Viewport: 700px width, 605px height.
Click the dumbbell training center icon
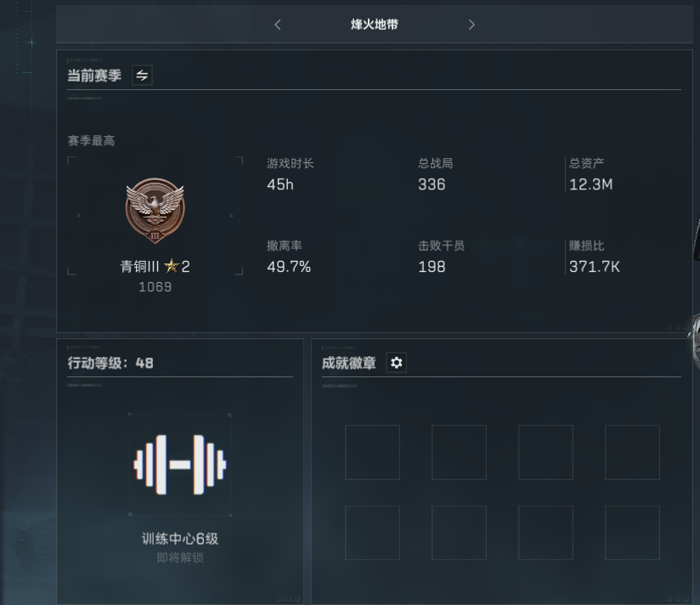[180, 464]
